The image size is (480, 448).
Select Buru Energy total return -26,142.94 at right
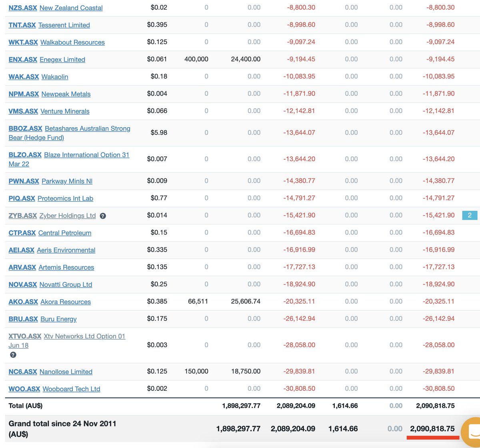pyautogui.click(x=438, y=318)
